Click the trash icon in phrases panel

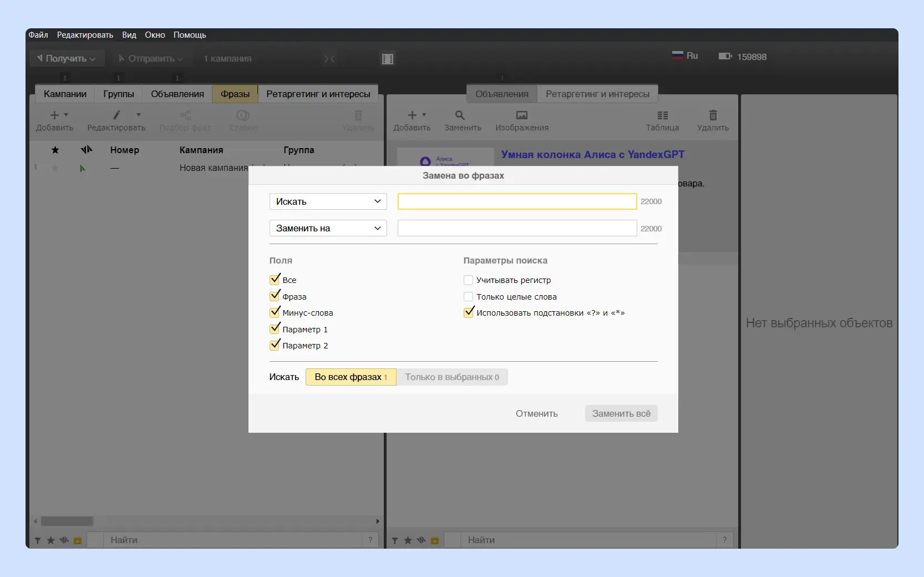[x=358, y=115]
